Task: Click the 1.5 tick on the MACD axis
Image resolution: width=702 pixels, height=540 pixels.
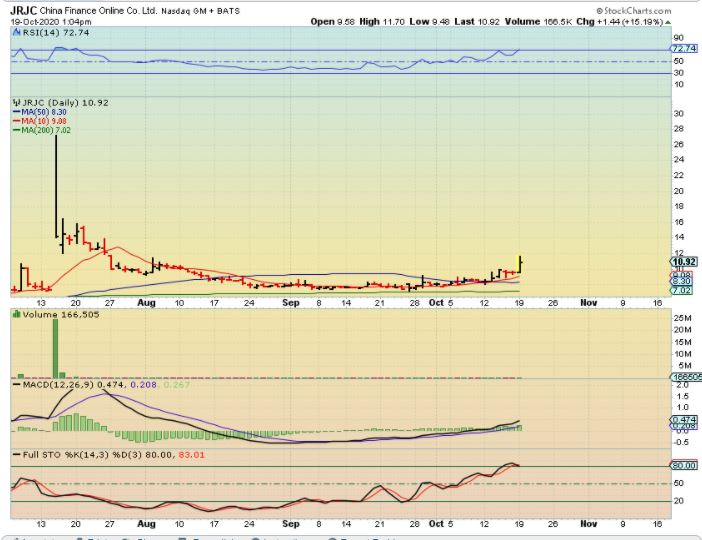Action: point(682,396)
